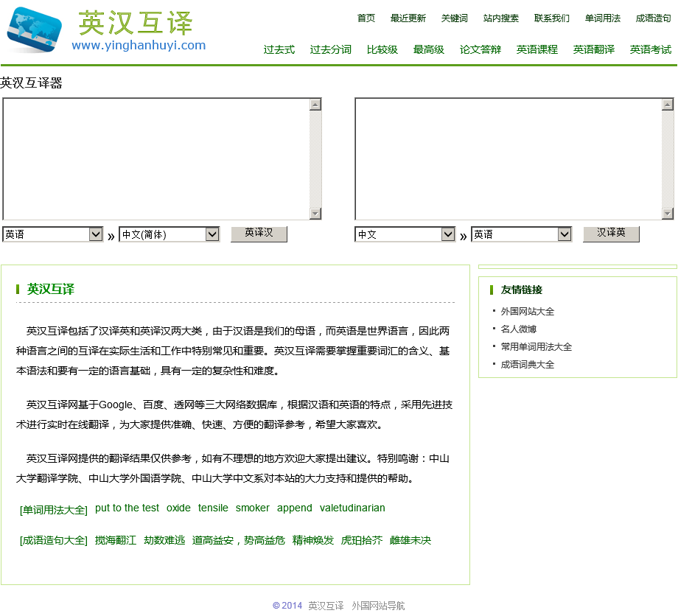This screenshot has width=678, height=616.
Task: Expand the right-side 英语 target dropdown
Action: point(522,234)
